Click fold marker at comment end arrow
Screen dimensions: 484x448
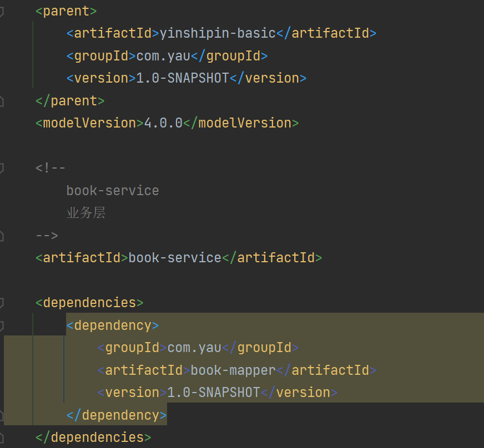click(2, 236)
